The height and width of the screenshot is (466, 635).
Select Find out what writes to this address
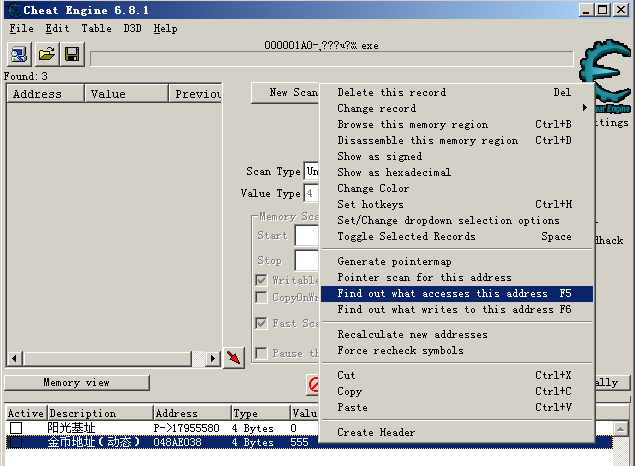click(457, 309)
